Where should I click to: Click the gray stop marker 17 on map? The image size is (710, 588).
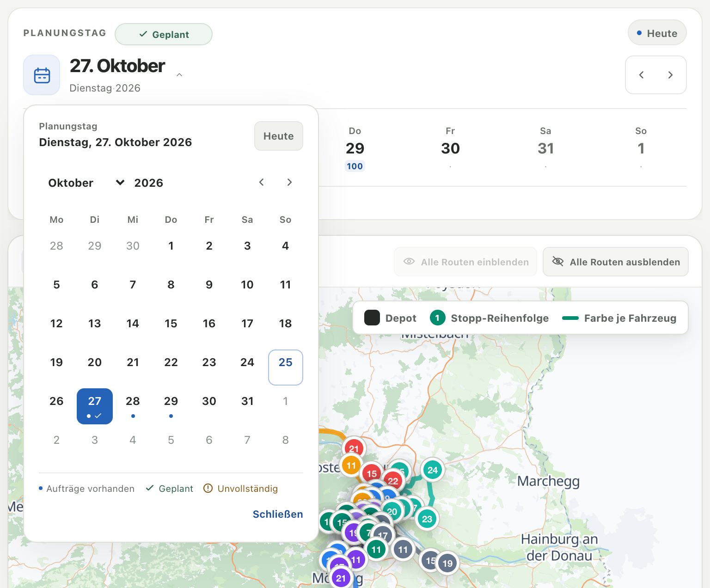(x=383, y=535)
